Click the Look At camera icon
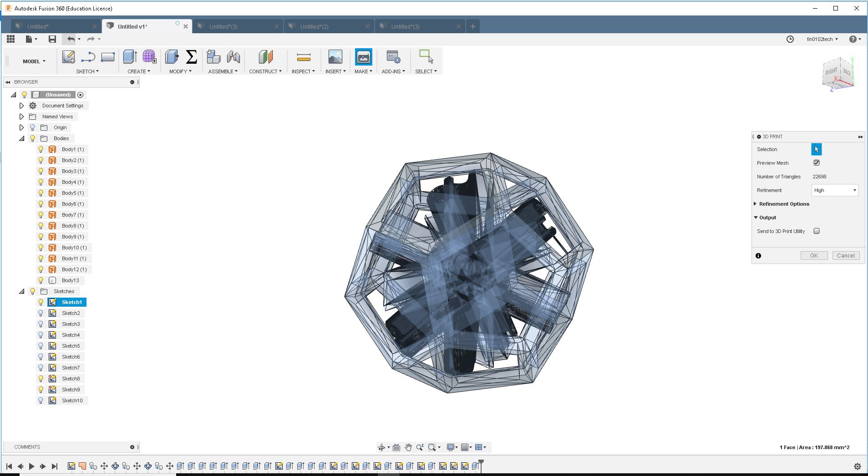Viewport: 868px width, 476px height. pos(396,447)
